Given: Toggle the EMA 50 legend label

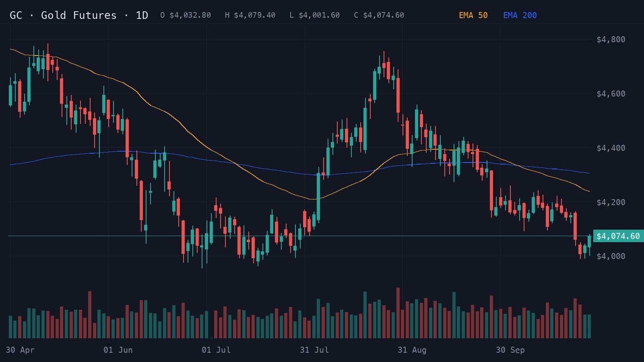Looking at the screenshot, I should (473, 15).
